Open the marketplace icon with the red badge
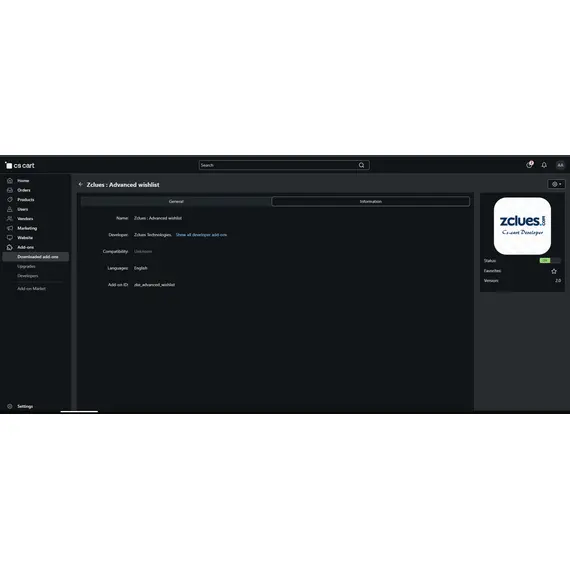The height and width of the screenshot is (570, 570). tap(530, 165)
